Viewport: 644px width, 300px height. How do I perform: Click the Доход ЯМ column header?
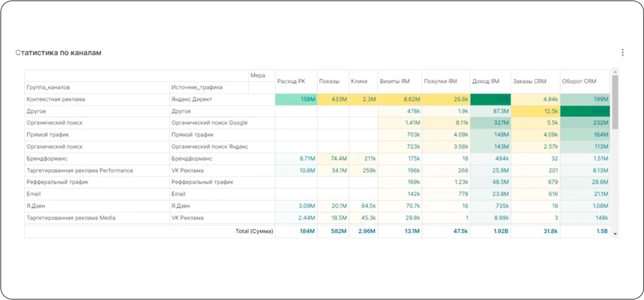[486, 81]
